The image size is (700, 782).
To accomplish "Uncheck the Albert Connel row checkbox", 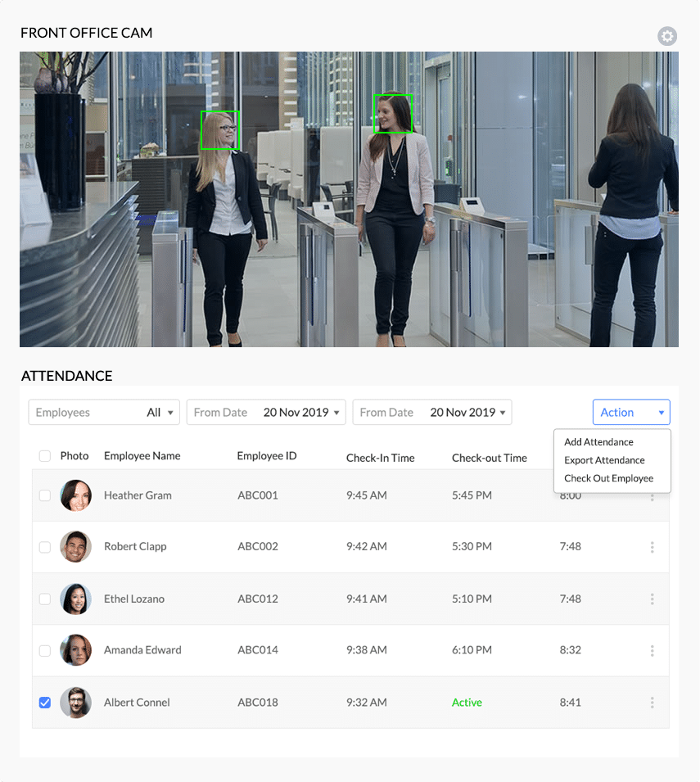I will coord(45,703).
